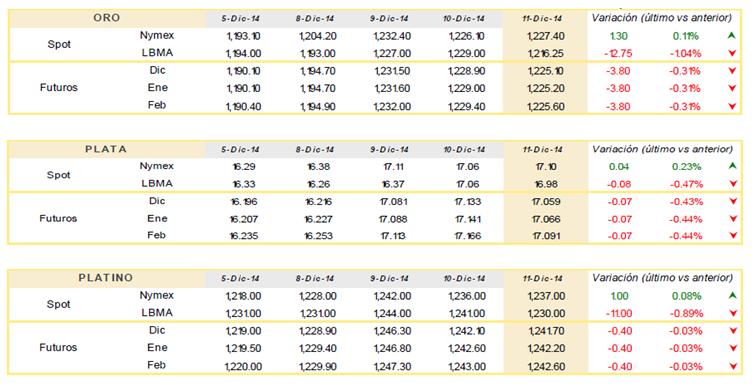Select the Futuros label in PLATA table
Image resolution: width=755 pixels, height=388 pixels.
coord(58,218)
